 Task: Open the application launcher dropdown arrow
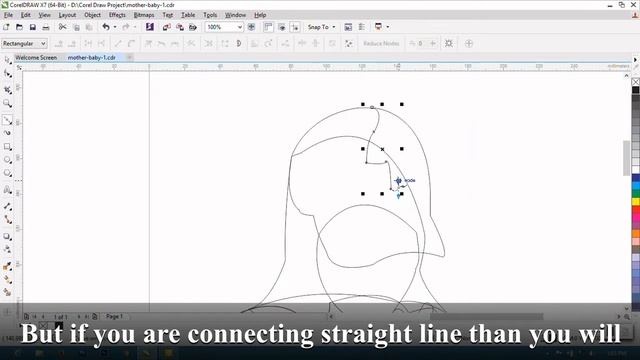coord(387,27)
